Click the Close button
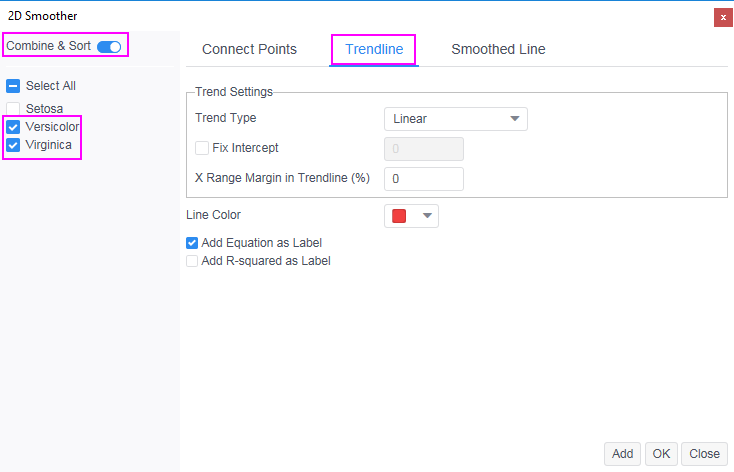This screenshot has width=734, height=472. click(704, 454)
